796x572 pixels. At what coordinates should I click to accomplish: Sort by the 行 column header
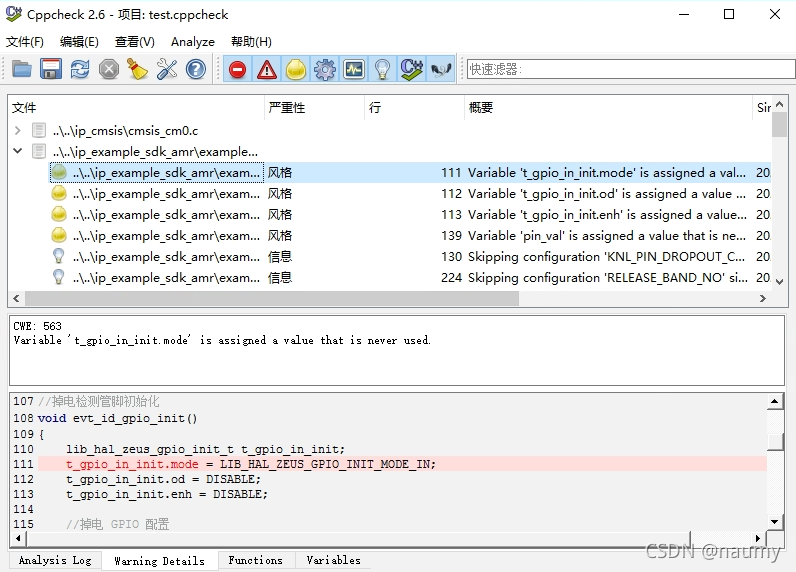click(x=414, y=108)
